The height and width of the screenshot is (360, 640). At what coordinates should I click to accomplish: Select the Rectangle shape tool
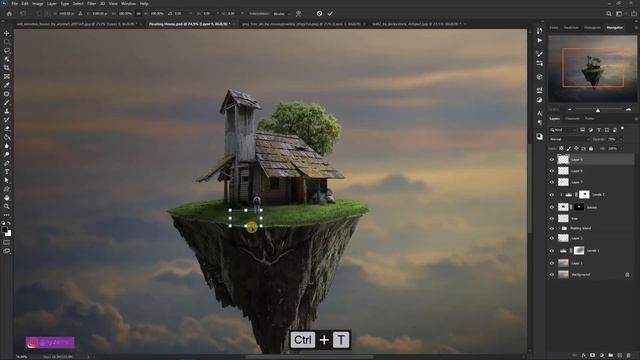[7, 189]
